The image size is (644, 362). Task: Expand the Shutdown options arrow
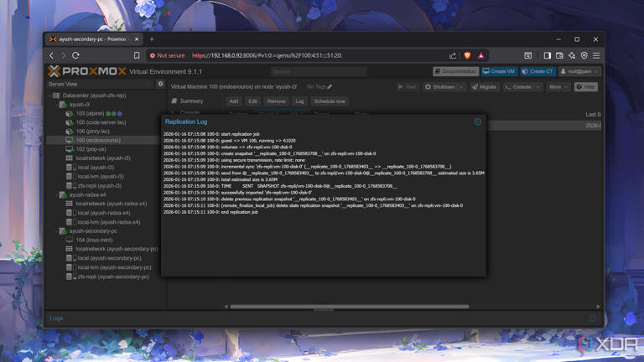461,87
